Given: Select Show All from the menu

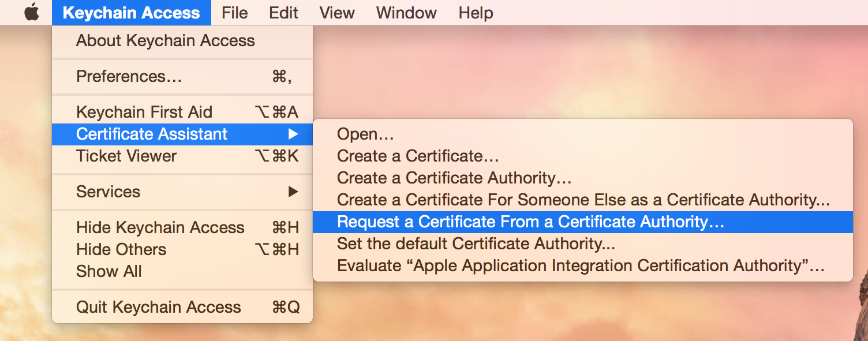Looking at the screenshot, I should (x=109, y=271).
